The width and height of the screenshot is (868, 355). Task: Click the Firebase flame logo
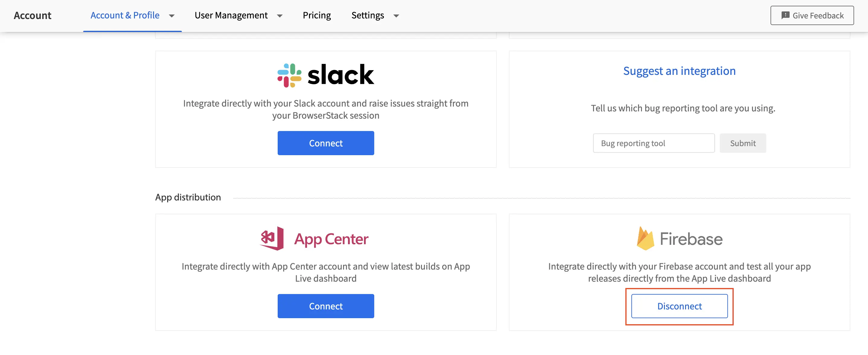coord(645,238)
